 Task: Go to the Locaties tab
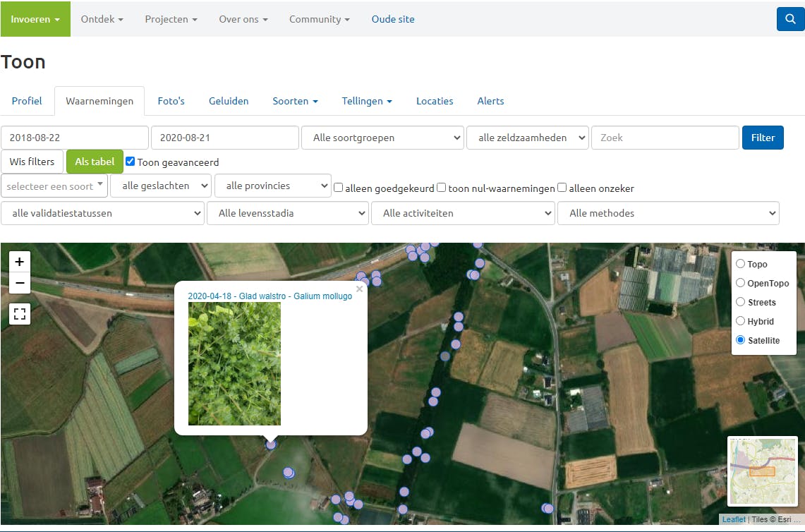(435, 101)
